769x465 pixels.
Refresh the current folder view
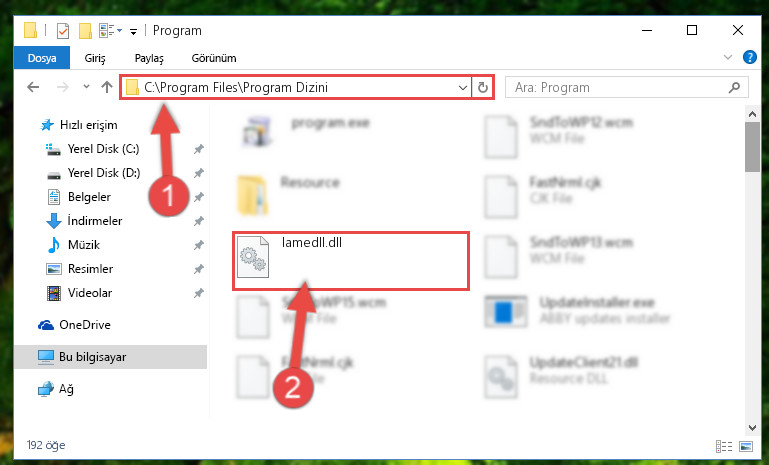483,87
